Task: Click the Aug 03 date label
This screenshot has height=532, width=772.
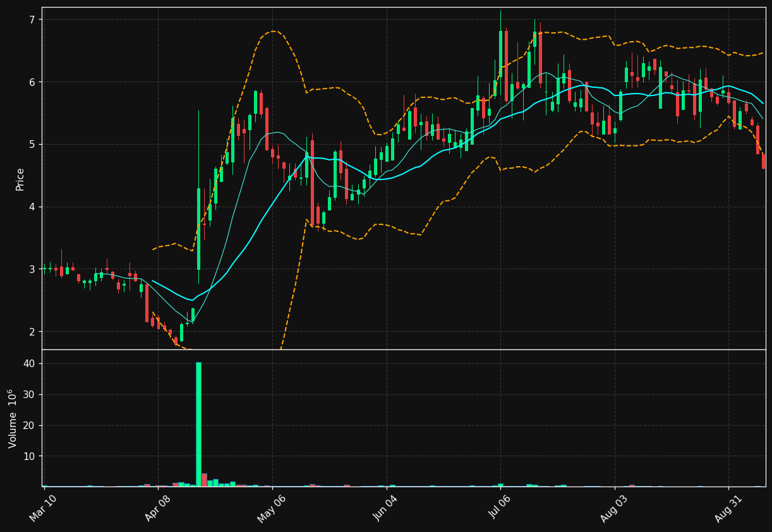Action: click(x=613, y=508)
